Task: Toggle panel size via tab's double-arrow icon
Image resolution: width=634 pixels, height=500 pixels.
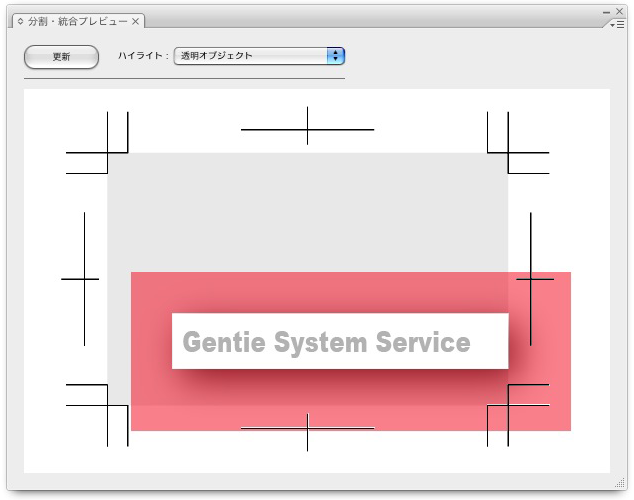Action: click(x=21, y=21)
